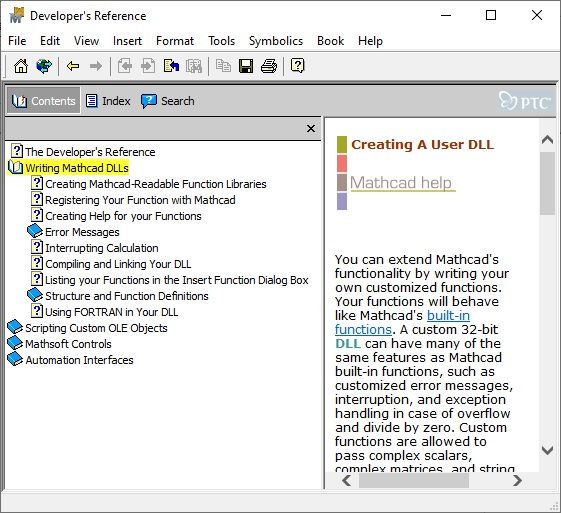Click the blue book icon beside Error Messages
This screenshot has height=513, width=561.
(35, 231)
